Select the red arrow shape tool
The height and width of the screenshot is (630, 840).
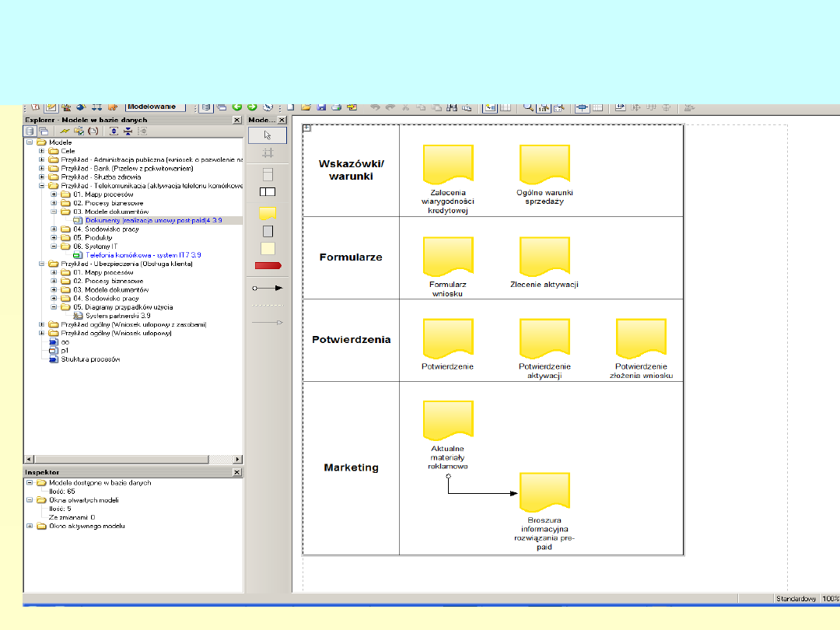(x=267, y=266)
